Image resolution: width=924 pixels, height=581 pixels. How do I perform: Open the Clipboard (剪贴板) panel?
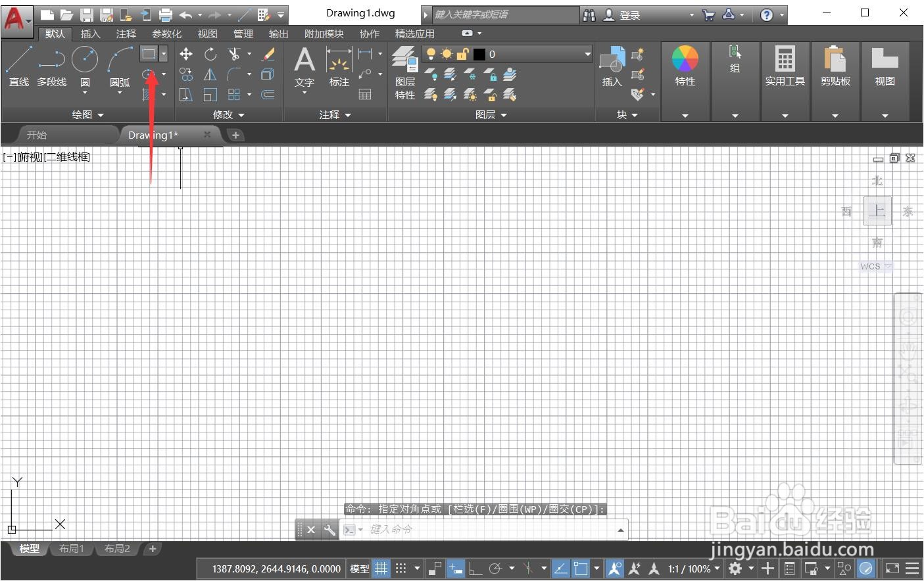(835, 66)
